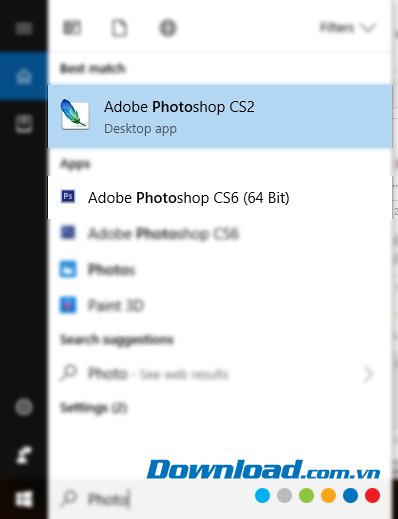398x519 pixels.
Task: Click Search suggestions heading
Action: 117,340
